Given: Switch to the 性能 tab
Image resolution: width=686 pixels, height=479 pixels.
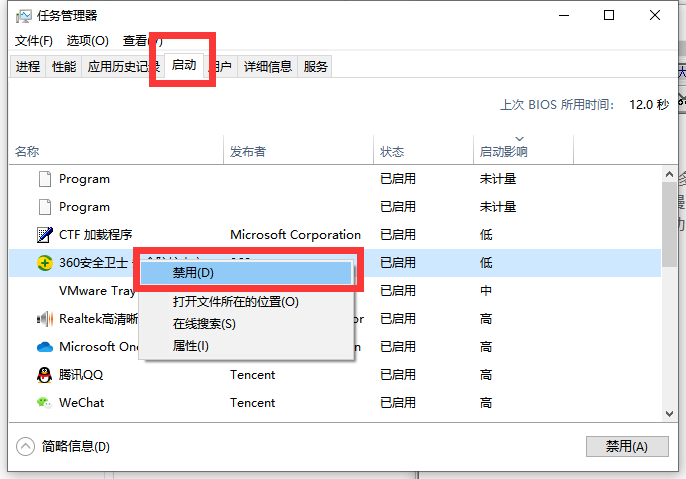Looking at the screenshot, I should pos(64,67).
